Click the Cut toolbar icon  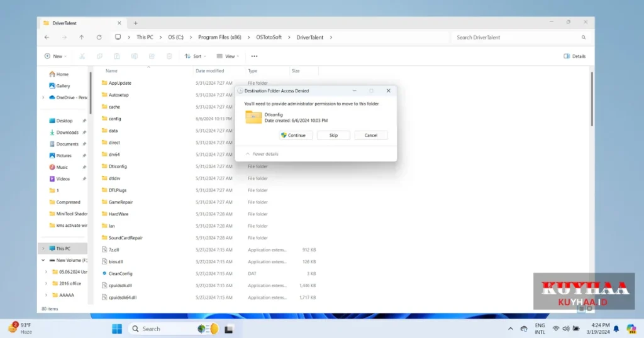[x=82, y=56]
